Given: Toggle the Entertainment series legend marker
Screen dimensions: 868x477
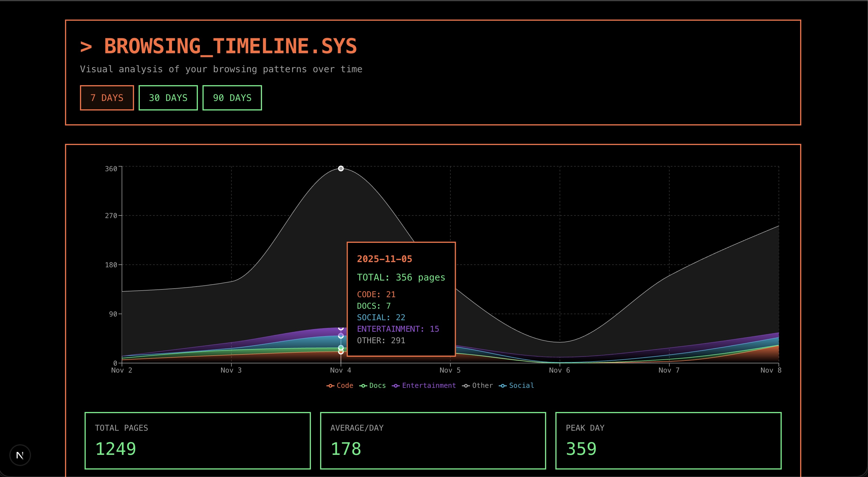Looking at the screenshot, I should point(395,386).
